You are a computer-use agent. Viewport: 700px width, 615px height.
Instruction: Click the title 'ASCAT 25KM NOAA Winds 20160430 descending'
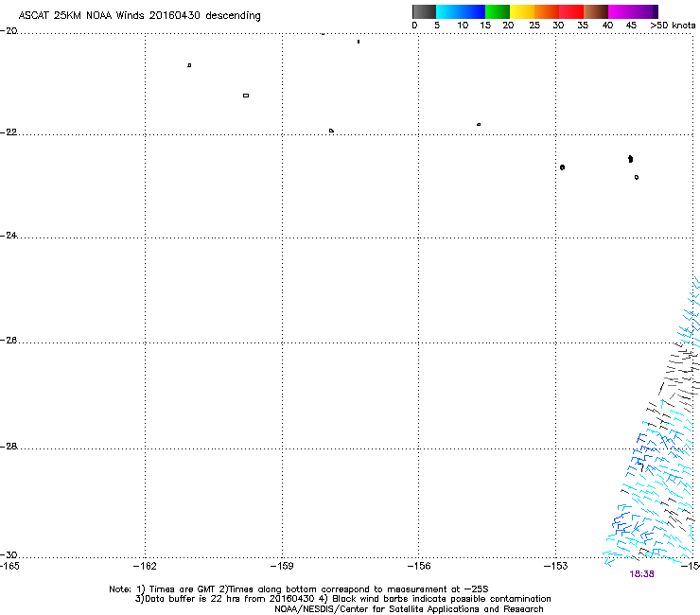(x=139, y=16)
